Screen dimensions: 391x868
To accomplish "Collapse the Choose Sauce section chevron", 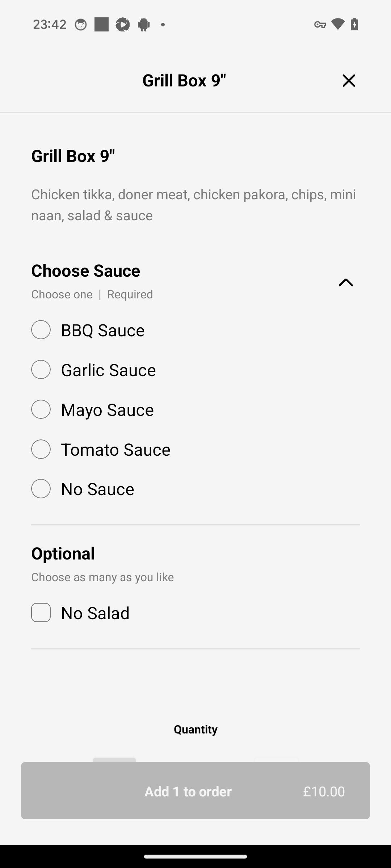I will tap(346, 282).
